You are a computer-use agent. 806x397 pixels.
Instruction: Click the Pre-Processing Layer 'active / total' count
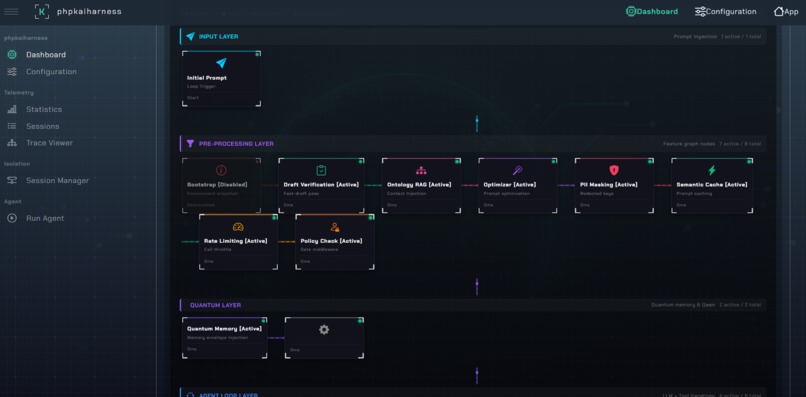(x=740, y=144)
